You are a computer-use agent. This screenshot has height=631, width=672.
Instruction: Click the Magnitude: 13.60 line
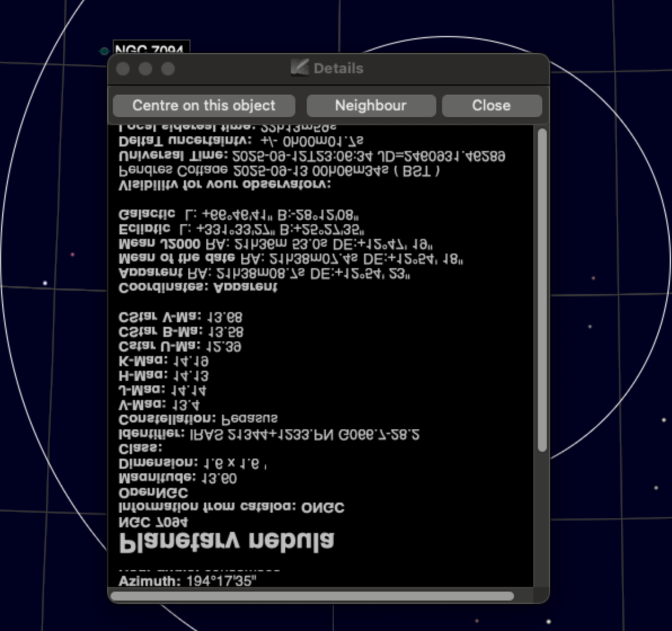[x=178, y=478]
